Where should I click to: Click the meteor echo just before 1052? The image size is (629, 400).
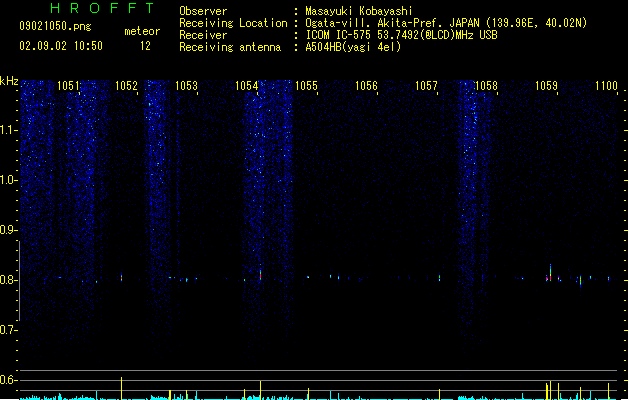[121, 277]
